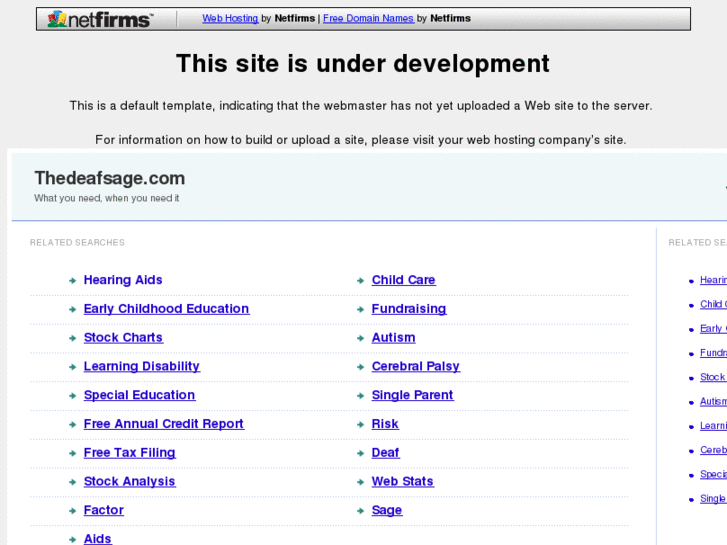The height and width of the screenshot is (545, 727).
Task: Open the Special Education link
Action: [x=140, y=395]
